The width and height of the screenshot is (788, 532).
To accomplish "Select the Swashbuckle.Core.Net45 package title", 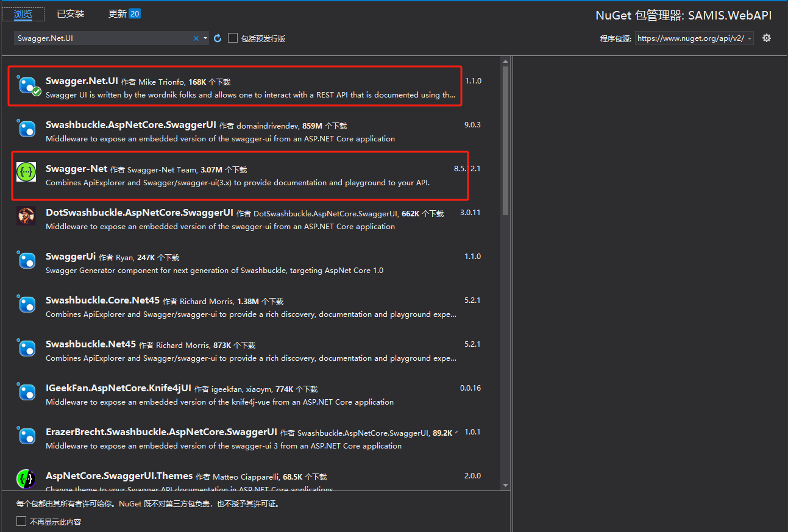I will (x=102, y=300).
